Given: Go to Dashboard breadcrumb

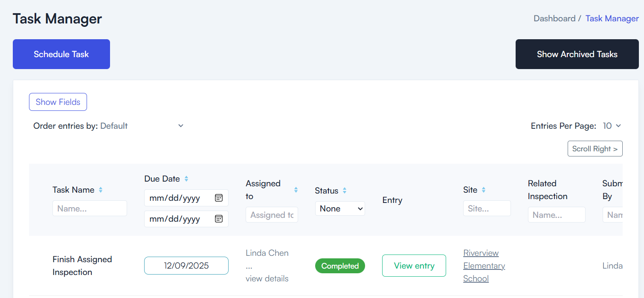Looking at the screenshot, I should click(x=554, y=18).
